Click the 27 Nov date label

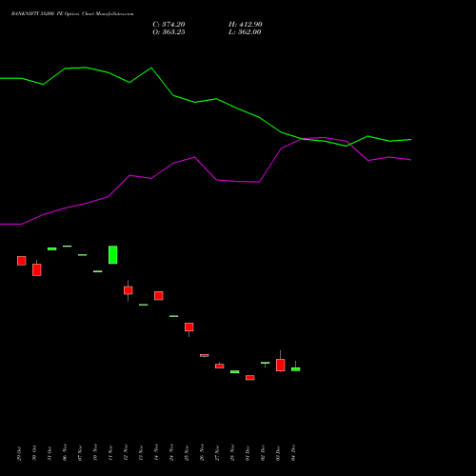[x=217, y=453]
